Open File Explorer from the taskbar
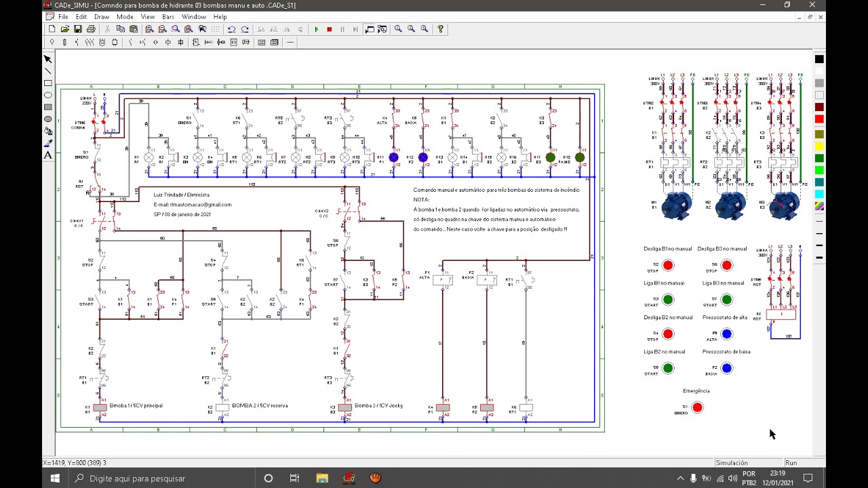Image resolution: width=868 pixels, height=488 pixels. [322, 479]
